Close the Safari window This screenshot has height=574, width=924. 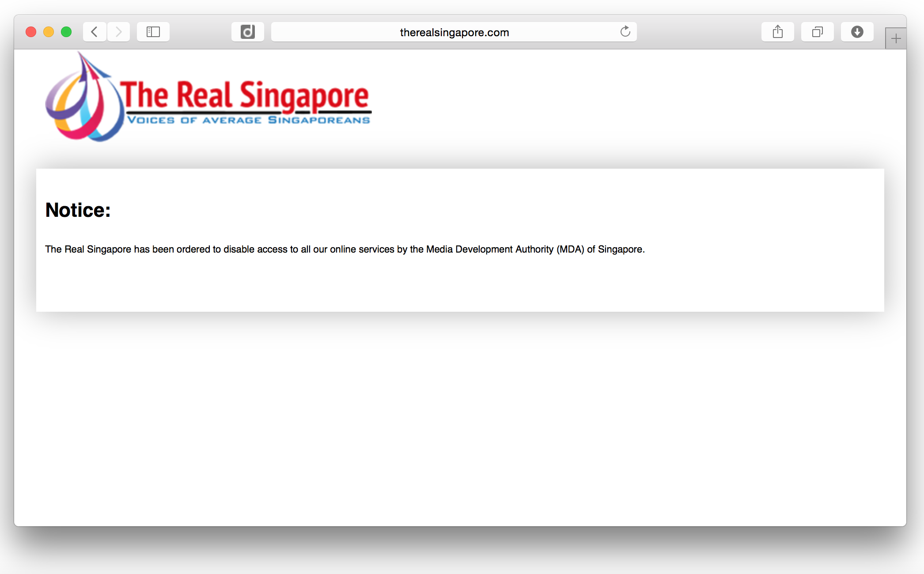[31, 32]
